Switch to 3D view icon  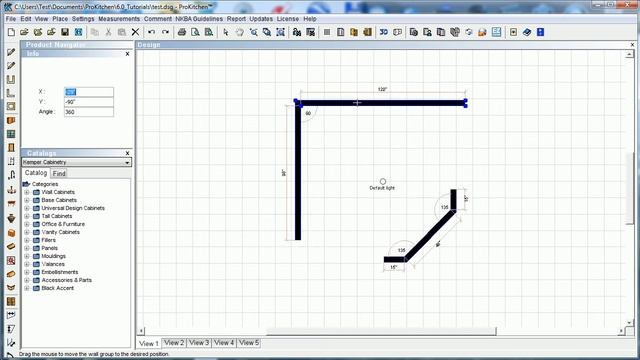point(384,32)
